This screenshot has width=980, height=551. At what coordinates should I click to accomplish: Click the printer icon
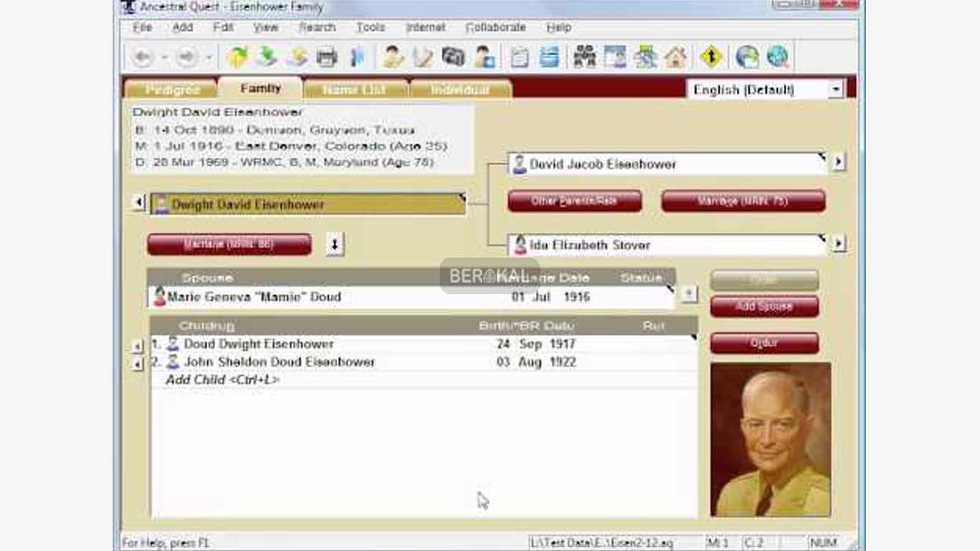click(327, 57)
